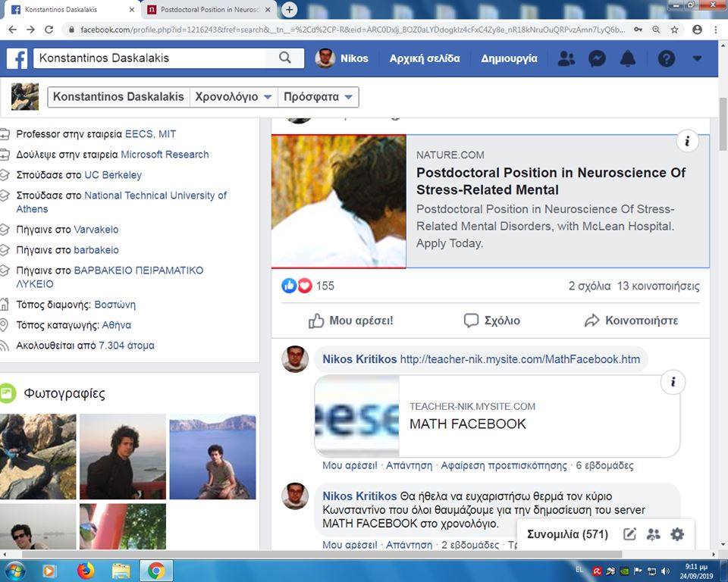Open the Chrome three-dot menu
The height and width of the screenshot is (582, 728).
click(x=715, y=30)
